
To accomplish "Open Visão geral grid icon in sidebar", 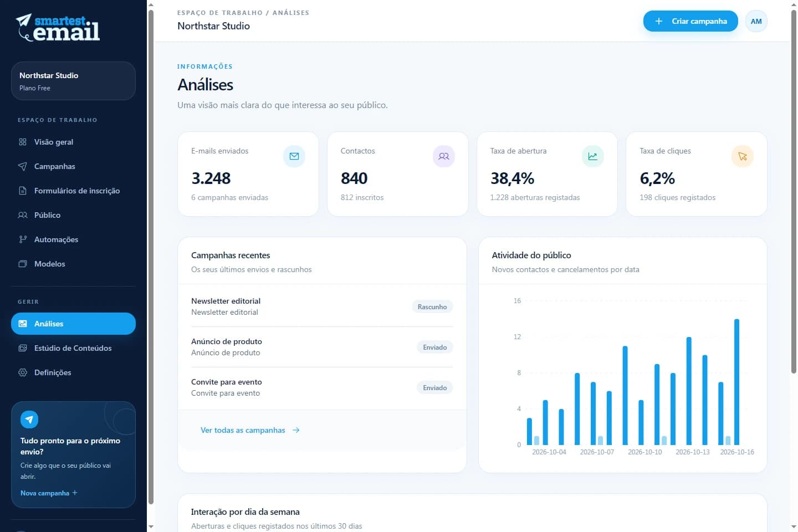I will [23, 142].
